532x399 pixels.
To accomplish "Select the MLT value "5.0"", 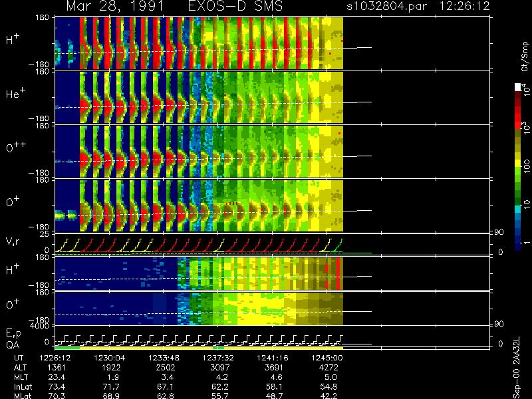I will click(330, 377).
